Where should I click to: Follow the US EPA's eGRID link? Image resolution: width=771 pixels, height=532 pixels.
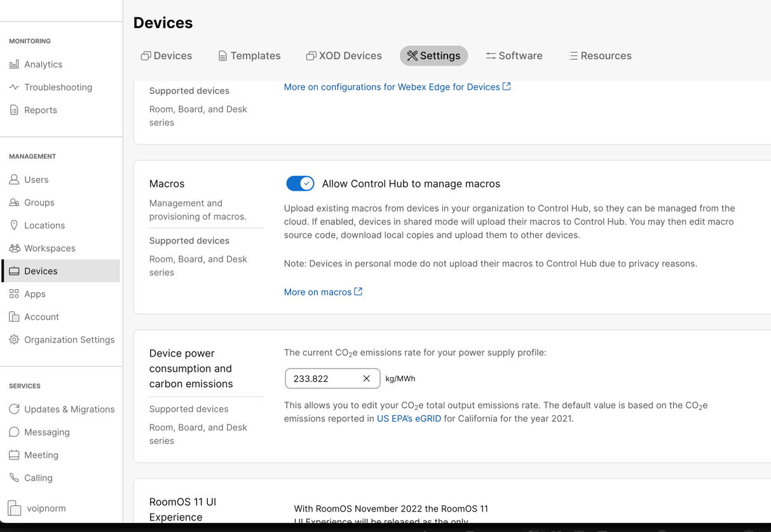[409, 419]
